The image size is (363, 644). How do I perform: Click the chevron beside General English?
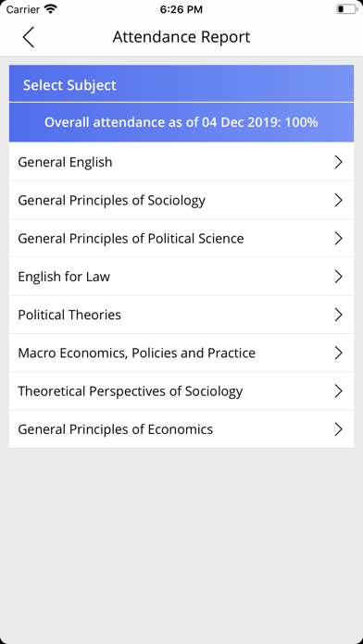tap(338, 162)
